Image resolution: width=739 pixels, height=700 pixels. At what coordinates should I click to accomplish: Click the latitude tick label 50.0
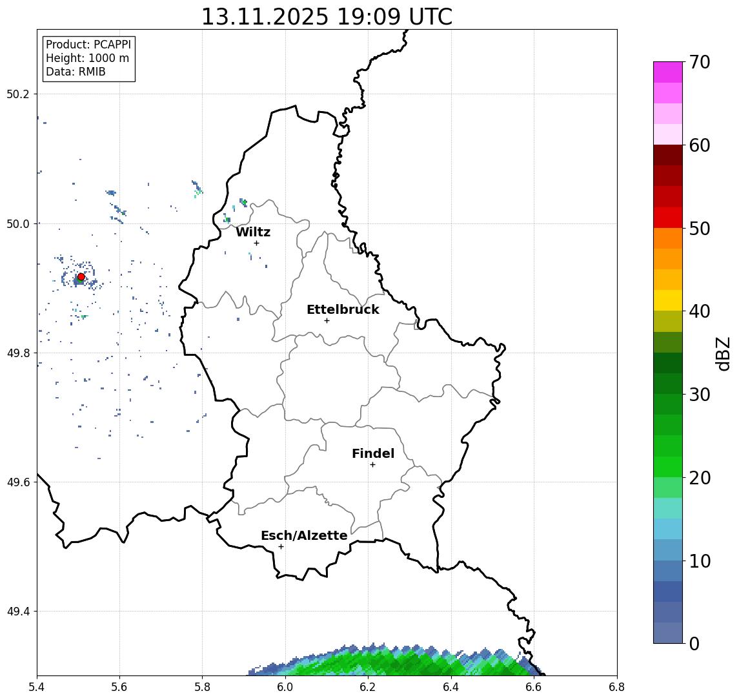17,223
